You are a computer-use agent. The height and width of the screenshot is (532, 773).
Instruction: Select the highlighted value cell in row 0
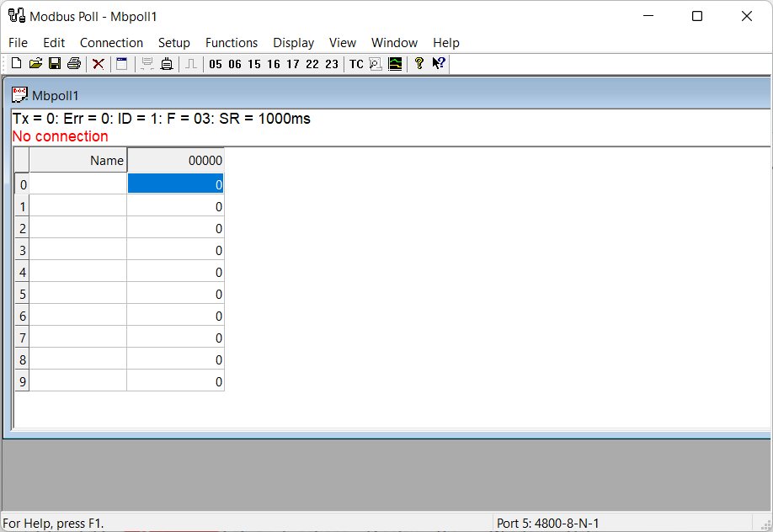(175, 184)
